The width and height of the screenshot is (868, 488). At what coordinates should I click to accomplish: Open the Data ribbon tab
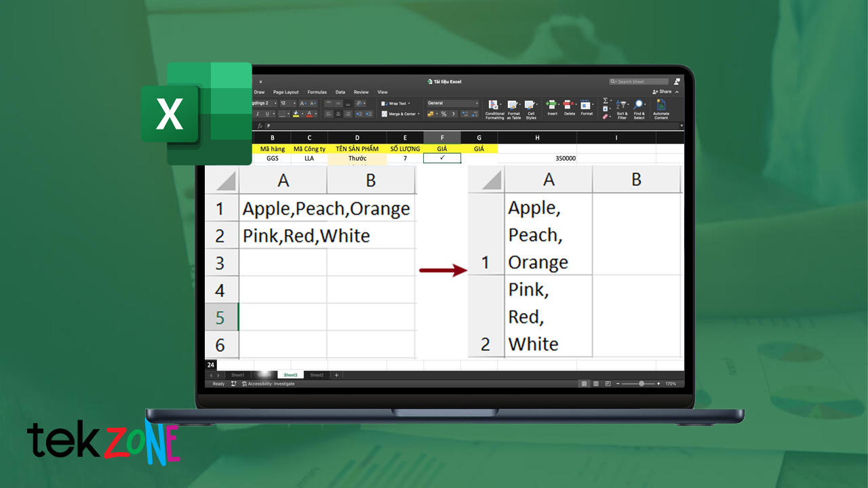(x=340, y=92)
